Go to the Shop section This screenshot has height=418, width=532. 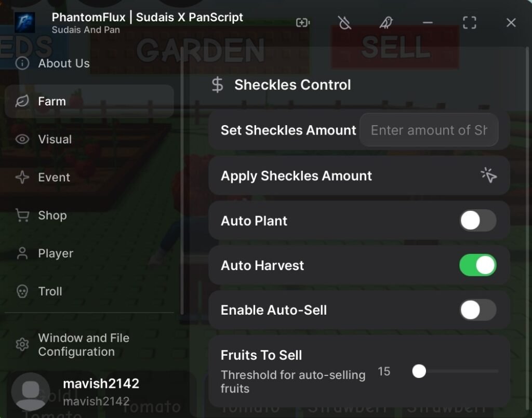[x=52, y=215]
